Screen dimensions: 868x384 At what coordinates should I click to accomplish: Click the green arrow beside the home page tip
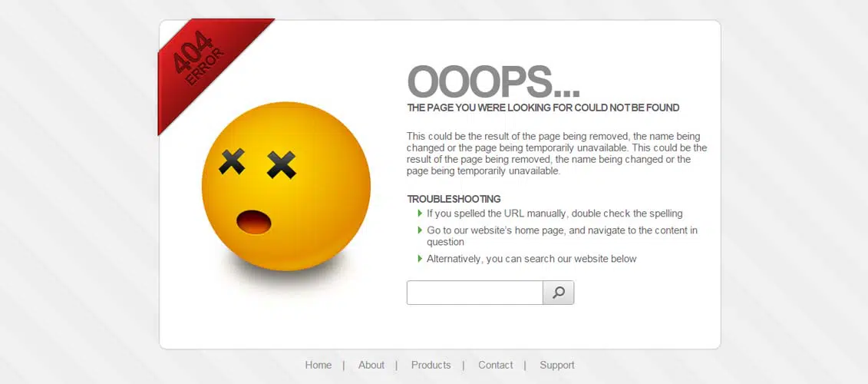coord(420,230)
